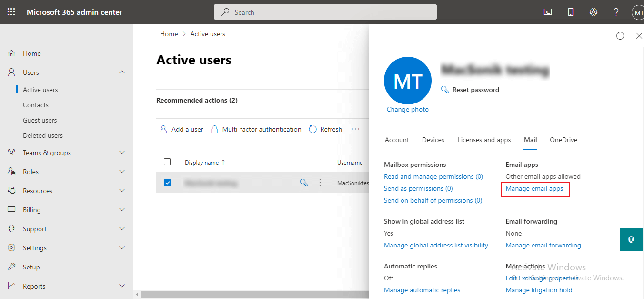The image size is (644, 299).
Task: Switch to the OneDrive tab
Action: point(563,140)
